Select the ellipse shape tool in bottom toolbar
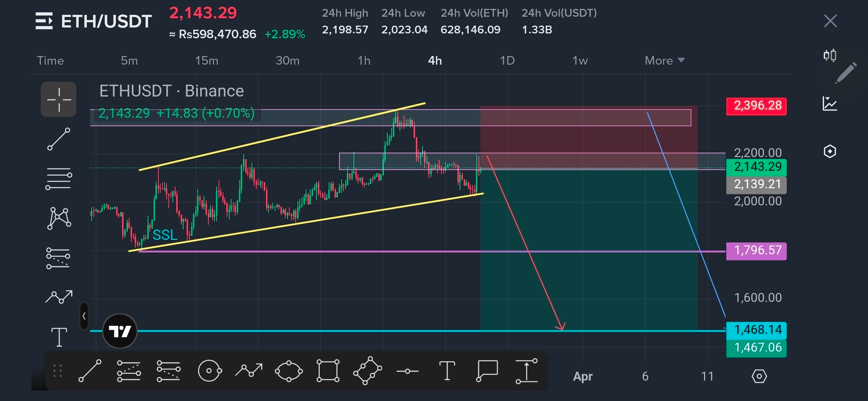Screen dimensions: 868x401 289,371
